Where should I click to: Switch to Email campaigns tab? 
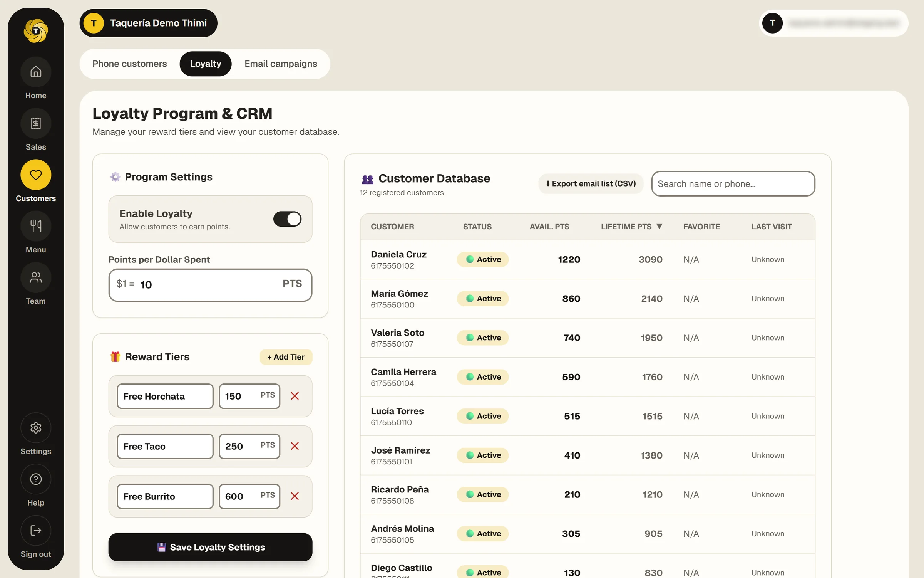point(281,64)
